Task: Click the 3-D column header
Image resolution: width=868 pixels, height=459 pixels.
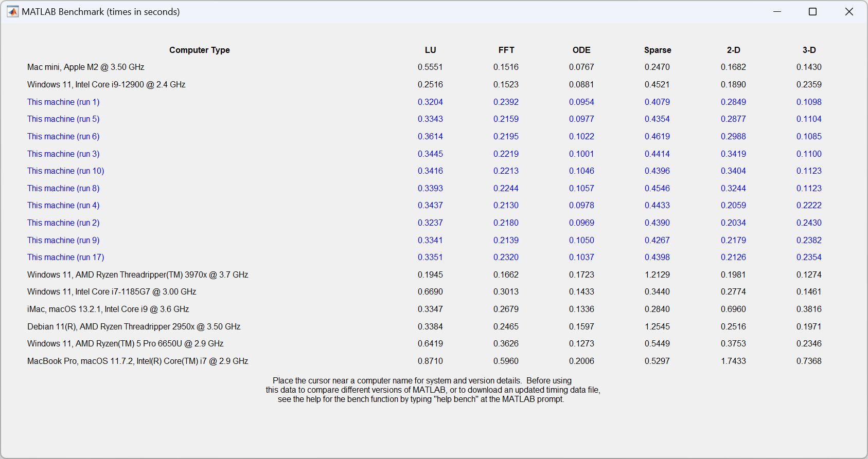Action: [x=809, y=50]
